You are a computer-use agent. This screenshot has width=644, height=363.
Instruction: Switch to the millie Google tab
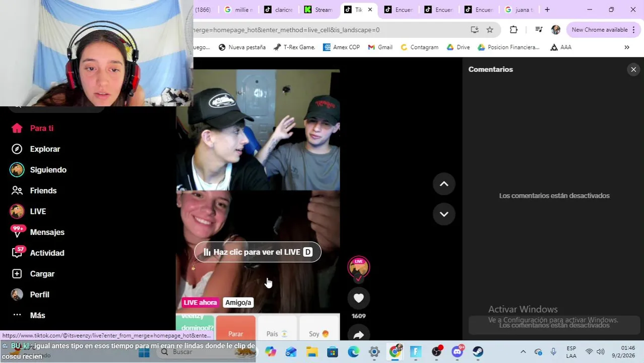239,10
